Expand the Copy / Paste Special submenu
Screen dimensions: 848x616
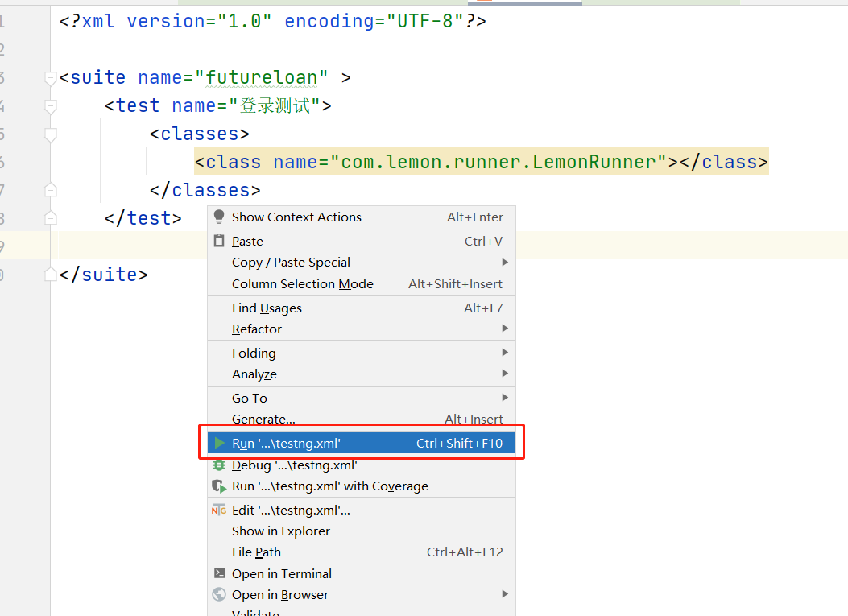click(x=290, y=263)
